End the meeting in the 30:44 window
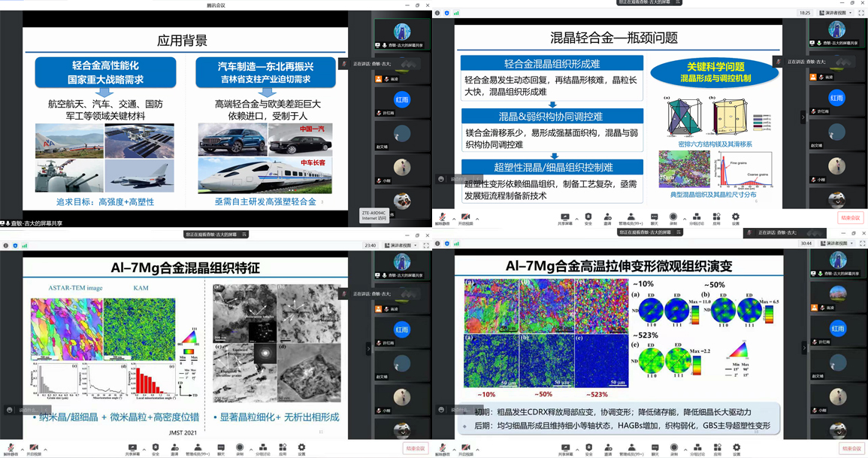The image size is (868, 458). 850,448
